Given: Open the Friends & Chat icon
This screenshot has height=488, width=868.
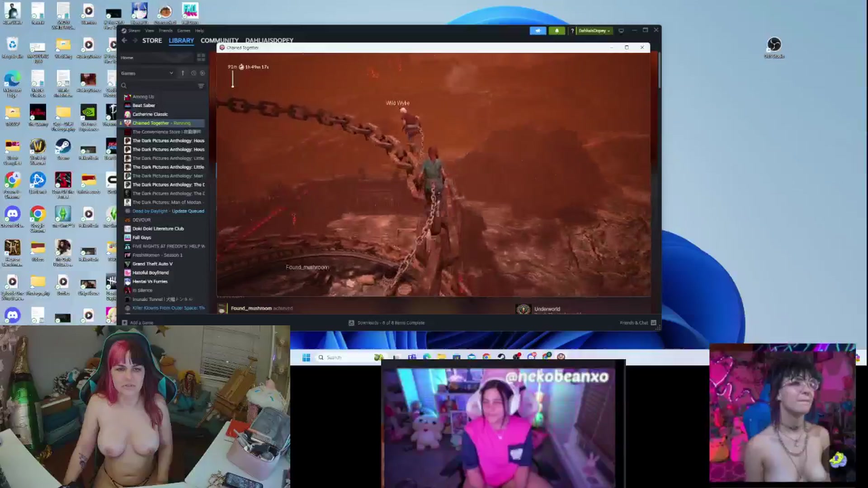Looking at the screenshot, I should (653, 323).
